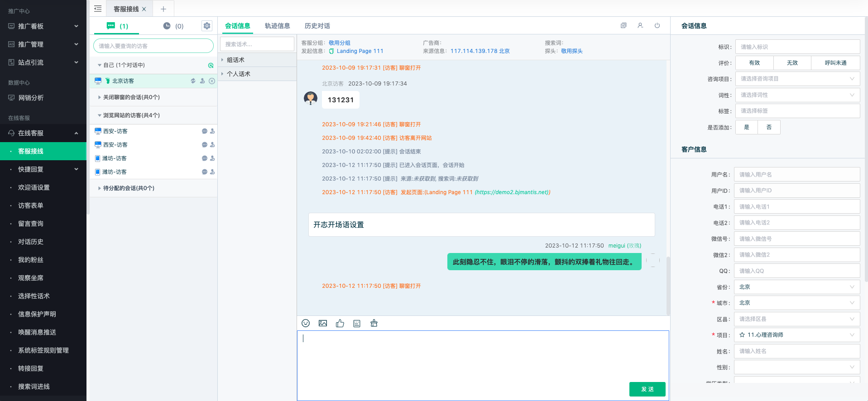Open the emoji picker
Image resolution: width=868 pixels, height=401 pixels.
306,323
